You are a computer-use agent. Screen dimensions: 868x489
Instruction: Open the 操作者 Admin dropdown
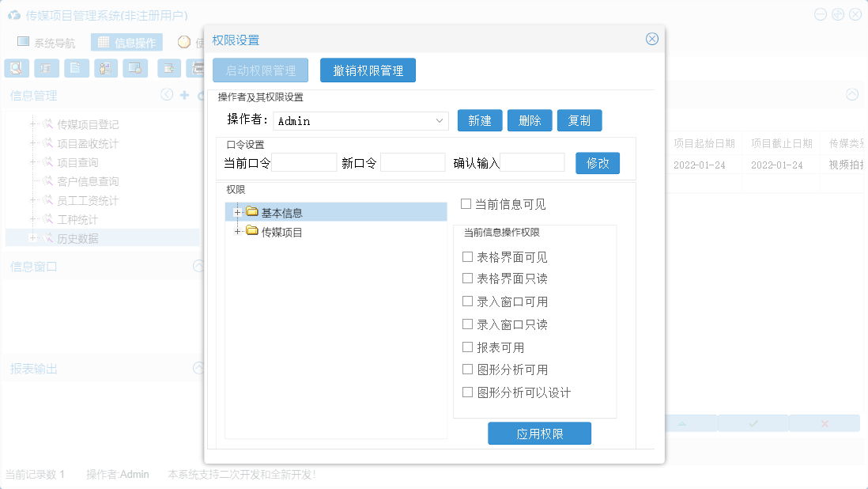pyautogui.click(x=440, y=121)
